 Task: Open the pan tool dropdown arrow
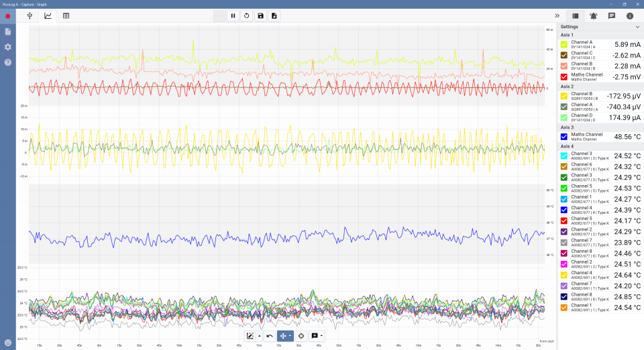pyautogui.click(x=290, y=336)
